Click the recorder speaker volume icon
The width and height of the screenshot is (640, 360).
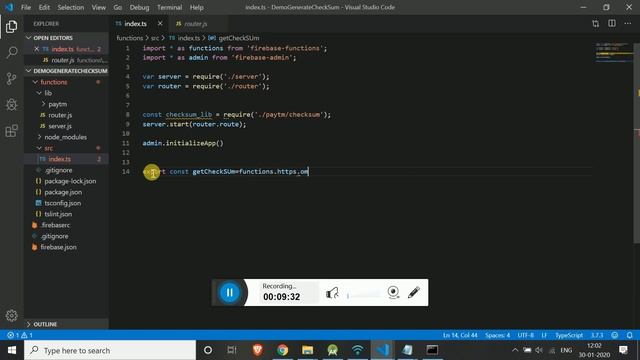(x=332, y=293)
